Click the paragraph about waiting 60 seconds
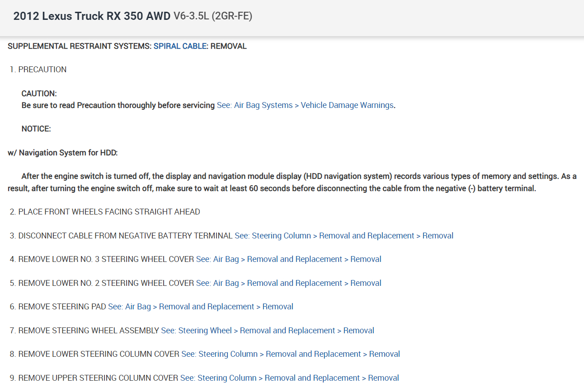Image resolution: width=584 pixels, height=392 pixels. (292, 182)
